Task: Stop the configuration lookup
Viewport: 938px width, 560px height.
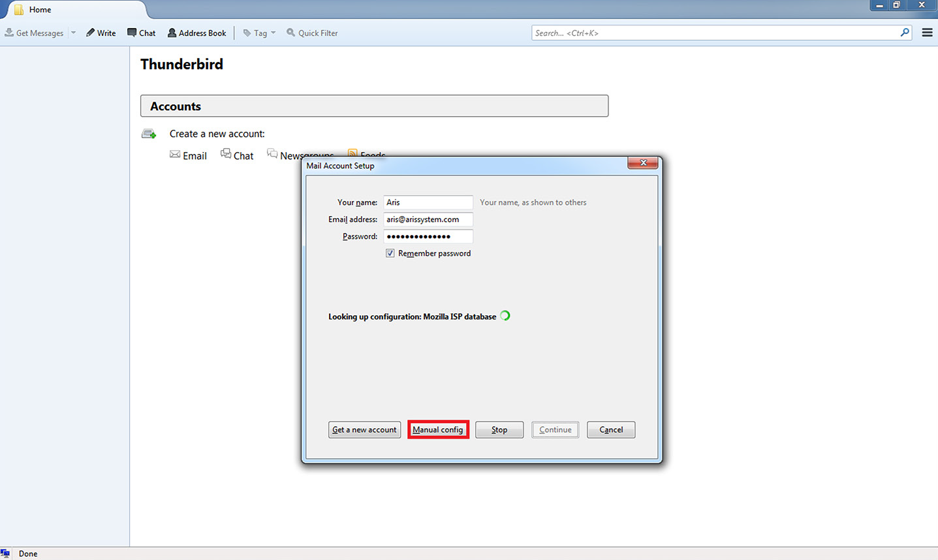Action: pyautogui.click(x=499, y=429)
